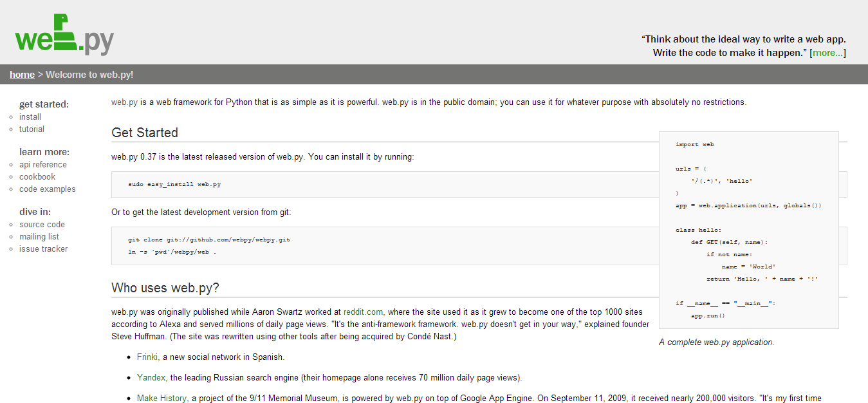
Task: Click the Who uses web.py? heading
Action: pos(165,288)
